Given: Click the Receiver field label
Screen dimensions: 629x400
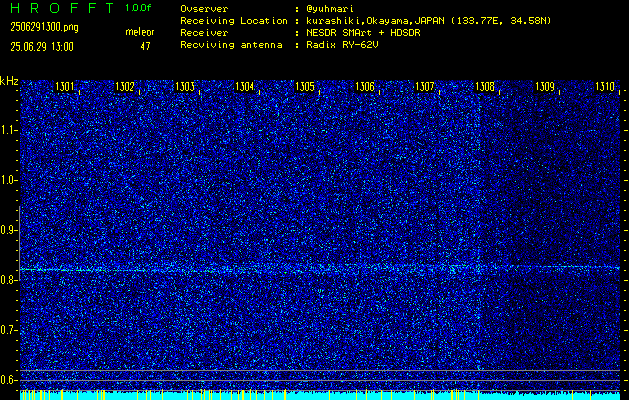Looking at the screenshot, I should pos(204,33).
